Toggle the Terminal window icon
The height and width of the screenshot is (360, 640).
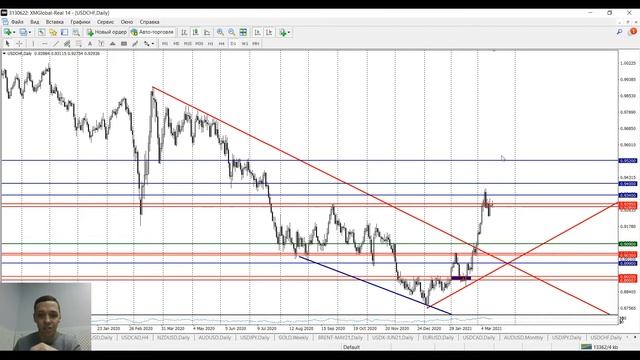[76, 32]
